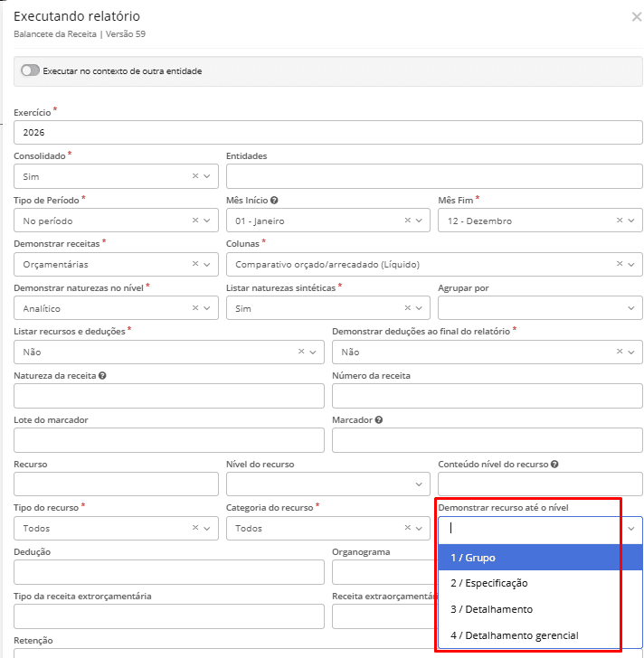
Task: Click the Exercício field showing 2026
Action: click(327, 132)
